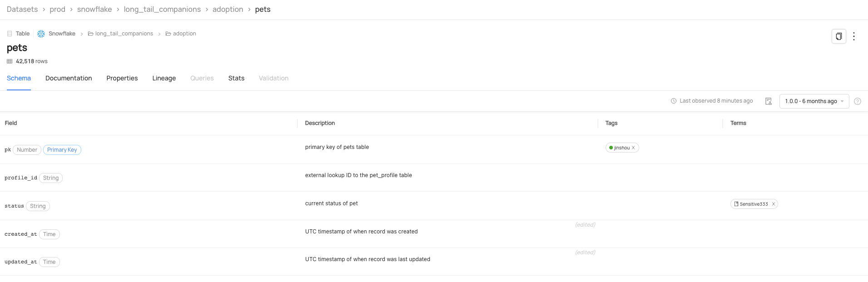The height and width of the screenshot is (282, 868).
Task: Open the version 1.0.0 dropdown
Action: coord(814,101)
